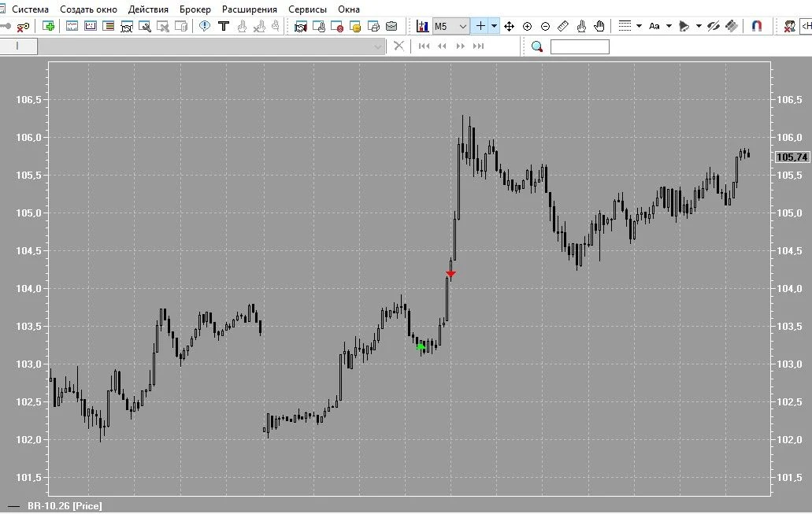Toggle the magnet snapping mode
The image size is (812, 514).
757,26
